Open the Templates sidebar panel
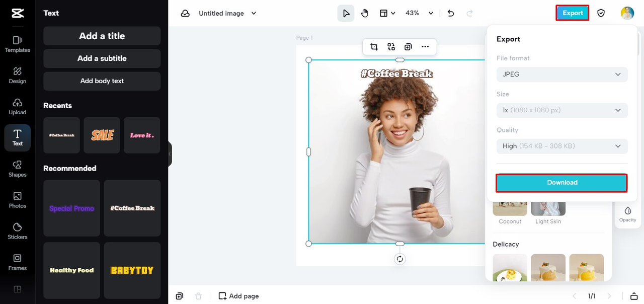 [18, 44]
